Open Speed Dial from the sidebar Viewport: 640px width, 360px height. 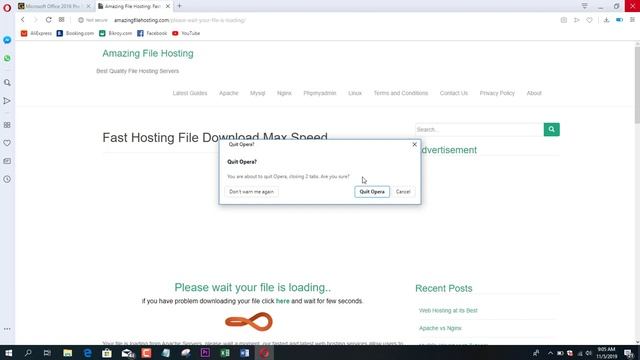(7, 125)
